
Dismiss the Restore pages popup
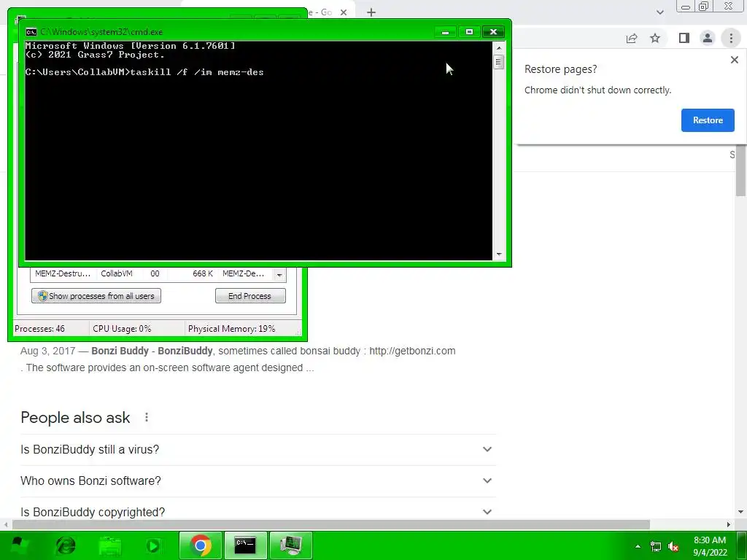734,60
